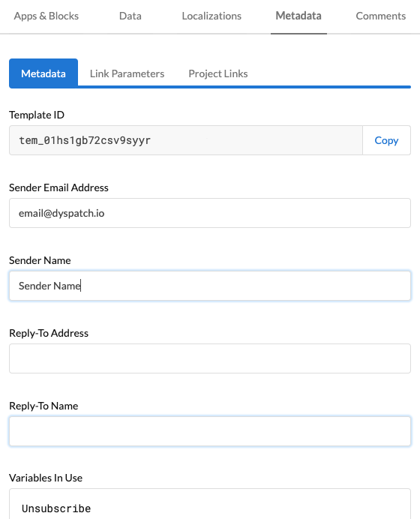Click the Sender Email Address label
This screenshot has width=420, height=519.
(x=58, y=187)
